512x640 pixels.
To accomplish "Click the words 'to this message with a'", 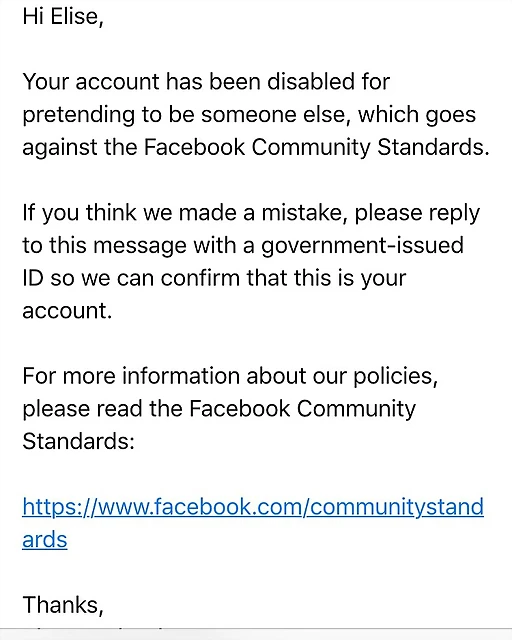I will click(x=138, y=246).
